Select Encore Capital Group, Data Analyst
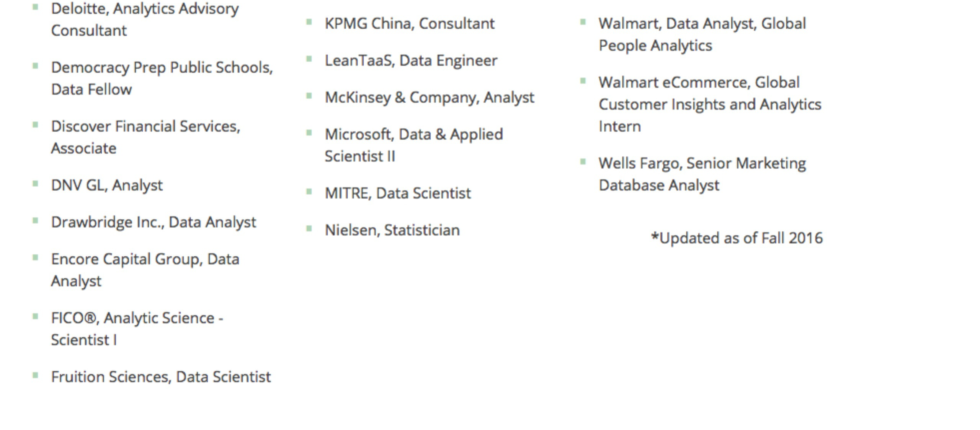The height and width of the screenshot is (430, 980). point(145,270)
